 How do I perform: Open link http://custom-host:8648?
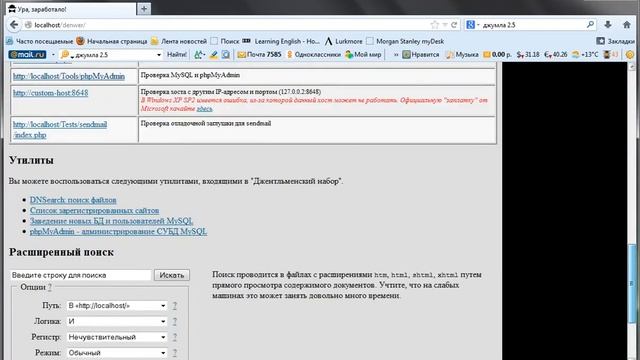(51, 93)
